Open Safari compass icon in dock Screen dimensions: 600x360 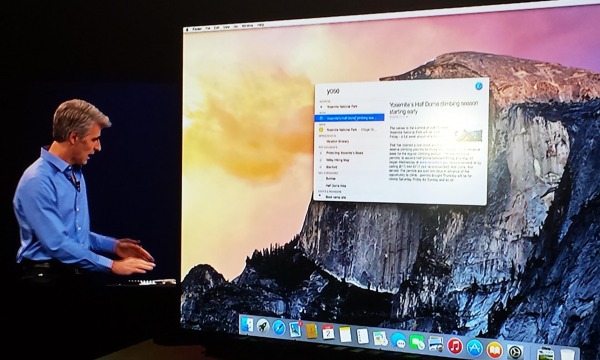(279, 327)
